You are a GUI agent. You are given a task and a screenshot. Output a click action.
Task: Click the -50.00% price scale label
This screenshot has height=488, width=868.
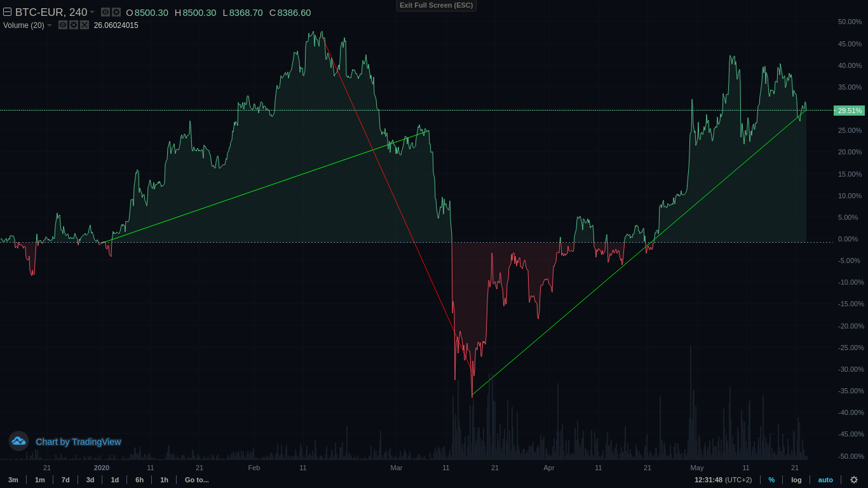(850, 456)
